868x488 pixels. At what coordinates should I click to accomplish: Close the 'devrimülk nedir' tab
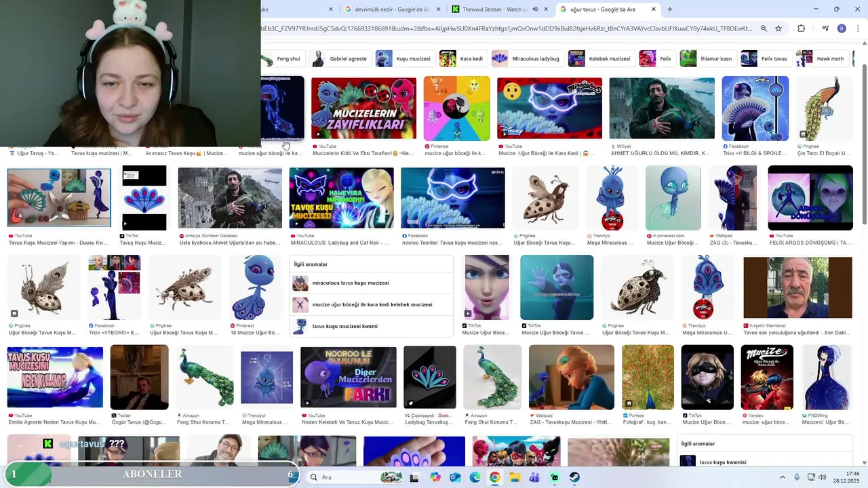click(x=438, y=9)
